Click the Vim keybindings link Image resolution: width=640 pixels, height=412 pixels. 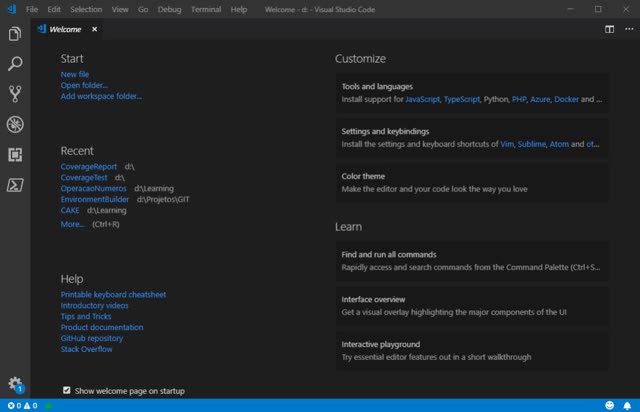click(x=507, y=144)
